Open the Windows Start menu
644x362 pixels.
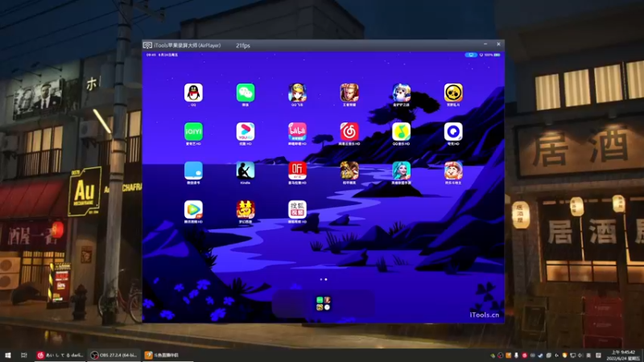pos(7,355)
